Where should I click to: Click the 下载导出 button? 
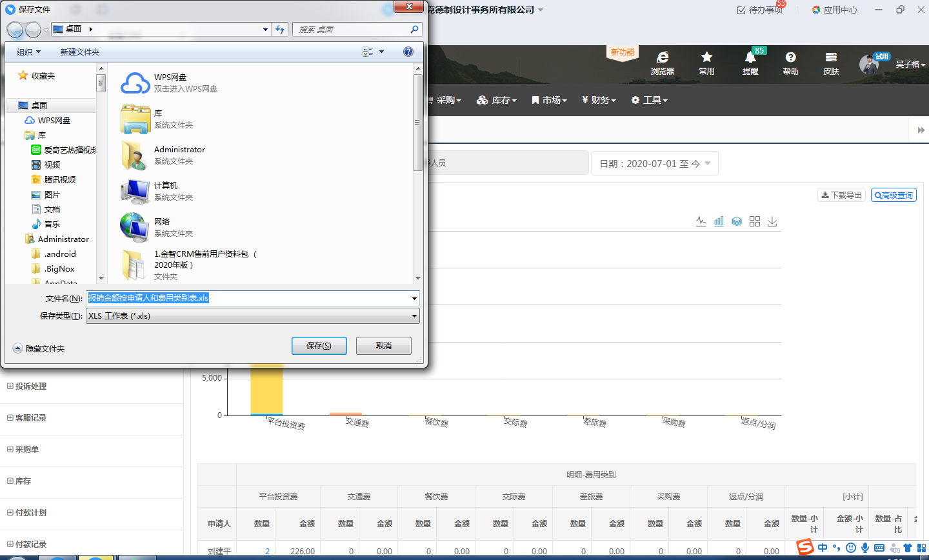click(841, 195)
